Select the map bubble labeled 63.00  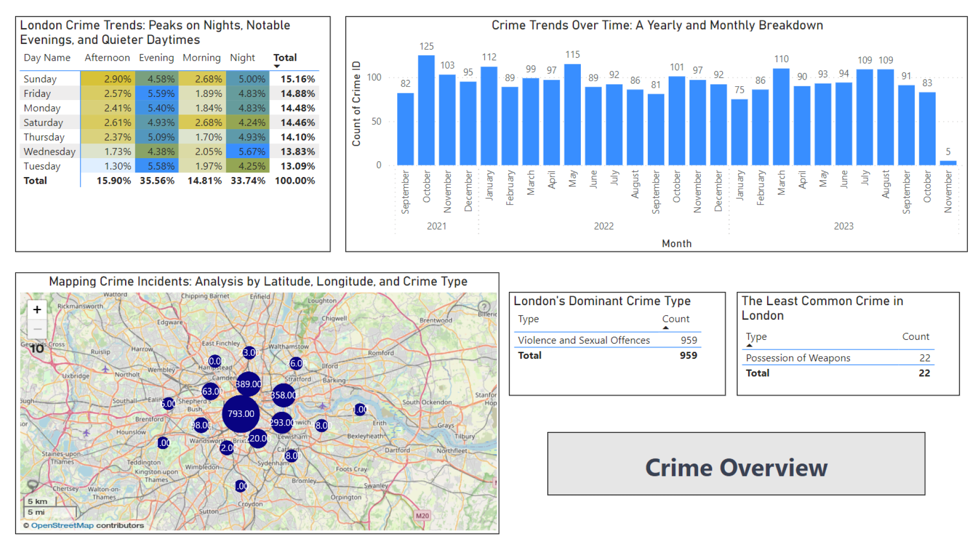(x=211, y=391)
